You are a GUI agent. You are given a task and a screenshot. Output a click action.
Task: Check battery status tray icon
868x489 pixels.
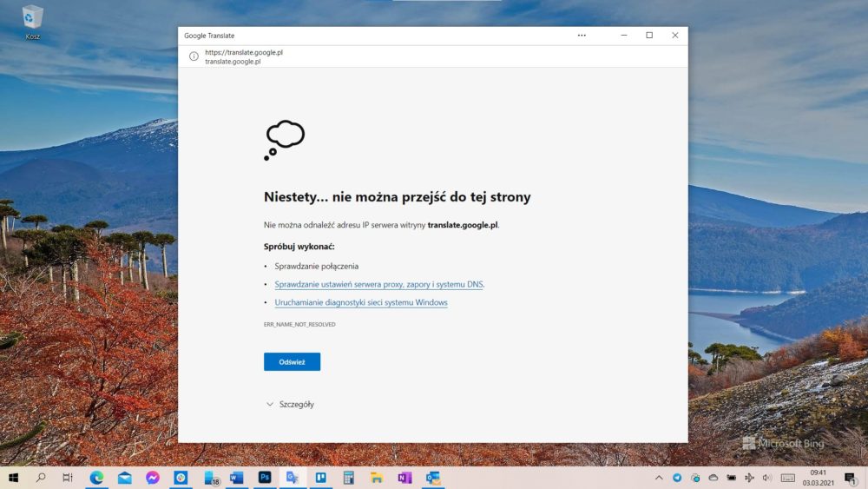(731, 478)
